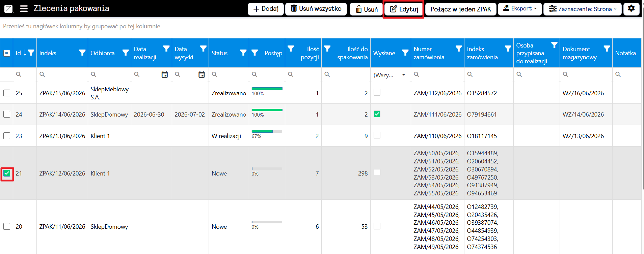Screen dimensions: 644x254
Task: Sort by the Id column header
Action: click(x=19, y=53)
